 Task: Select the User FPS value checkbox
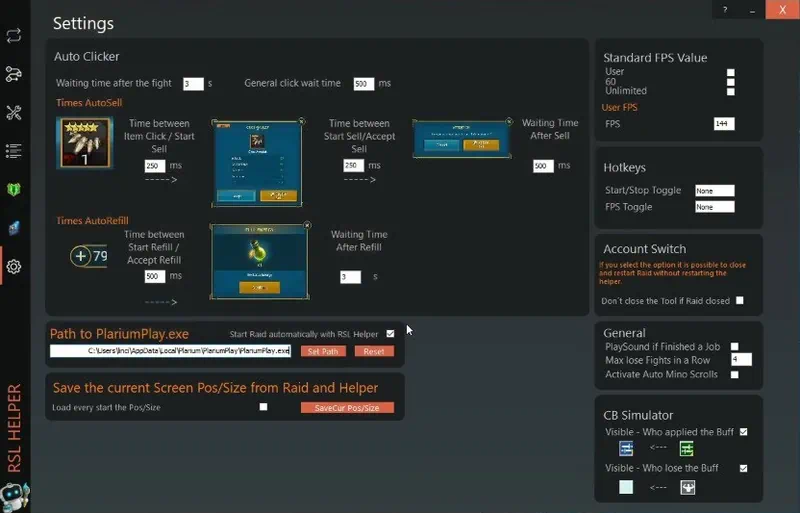coord(731,72)
